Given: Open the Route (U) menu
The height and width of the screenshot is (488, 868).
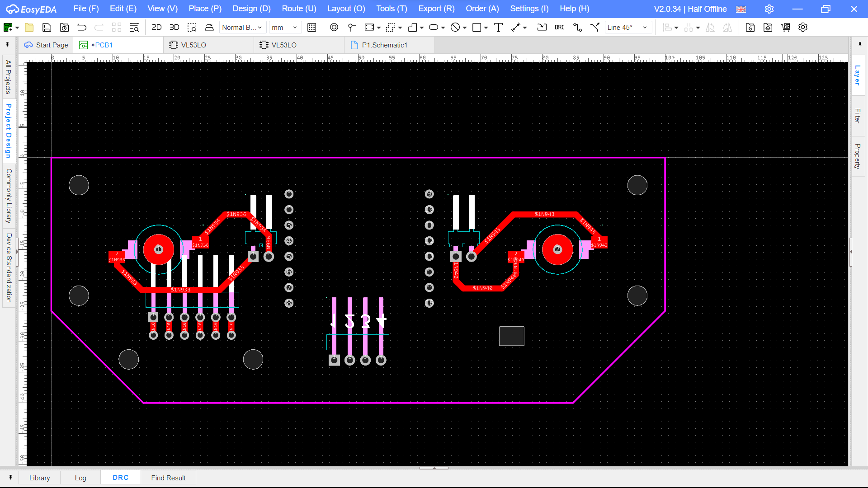Looking at the screenshot, I should [299, 9].
